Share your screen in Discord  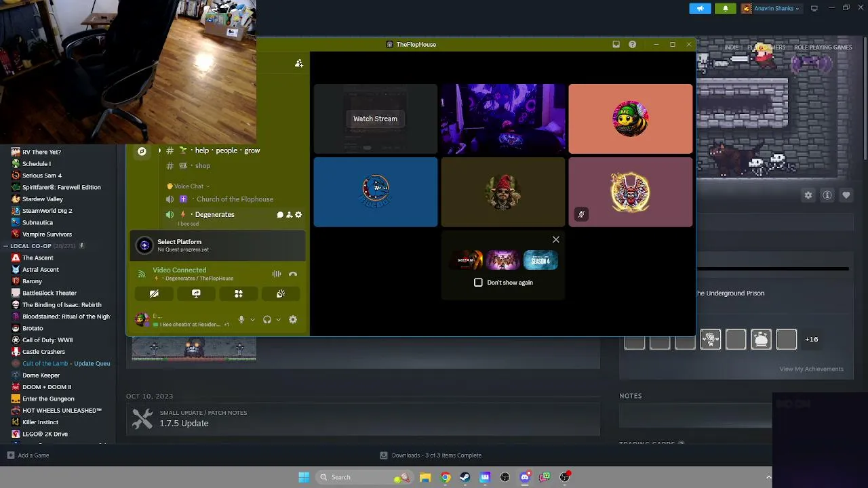point(196,293)
